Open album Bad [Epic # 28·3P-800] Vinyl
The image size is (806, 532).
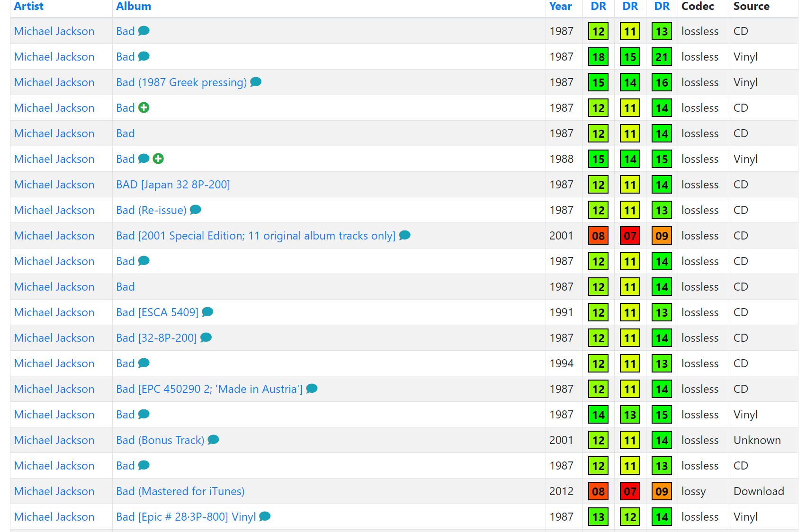pos(186,517)
